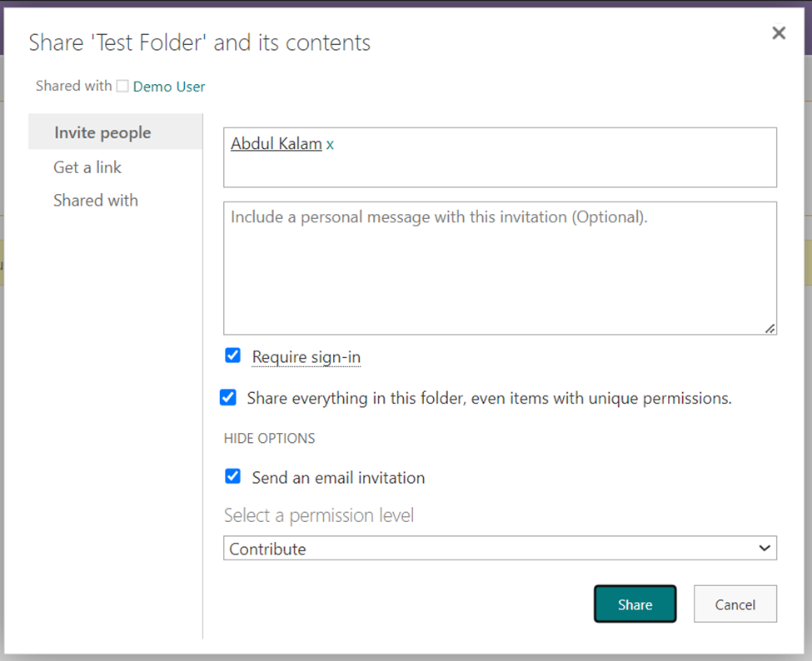Click the Share button

click(635, 604)
